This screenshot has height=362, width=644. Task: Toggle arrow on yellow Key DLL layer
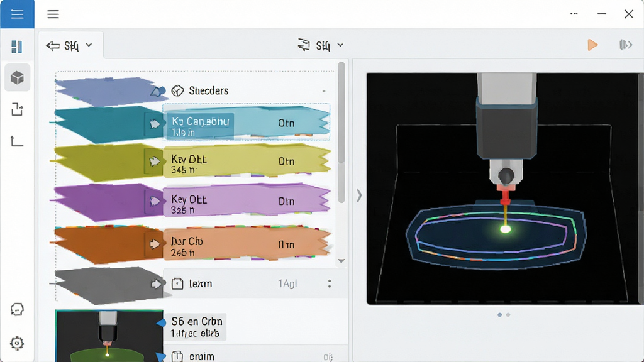pos(155,162)
